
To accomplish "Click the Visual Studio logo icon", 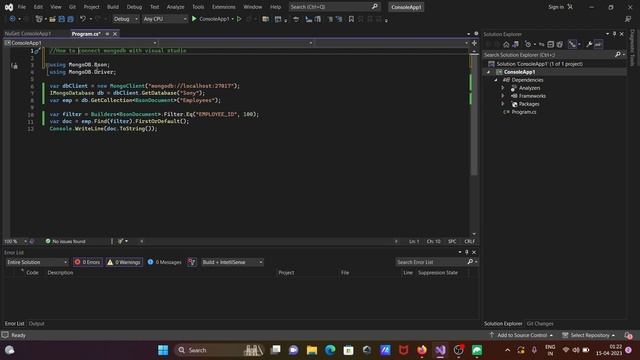I will [x=9, y=7].
